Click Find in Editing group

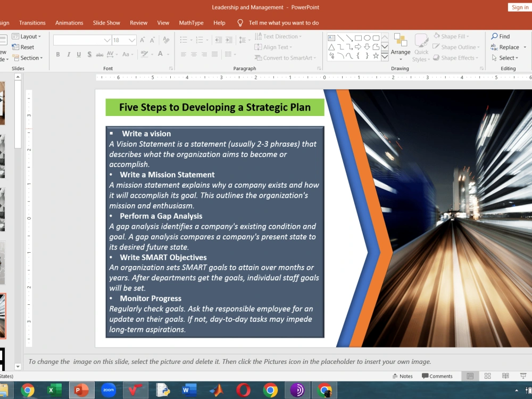(501, 36)
